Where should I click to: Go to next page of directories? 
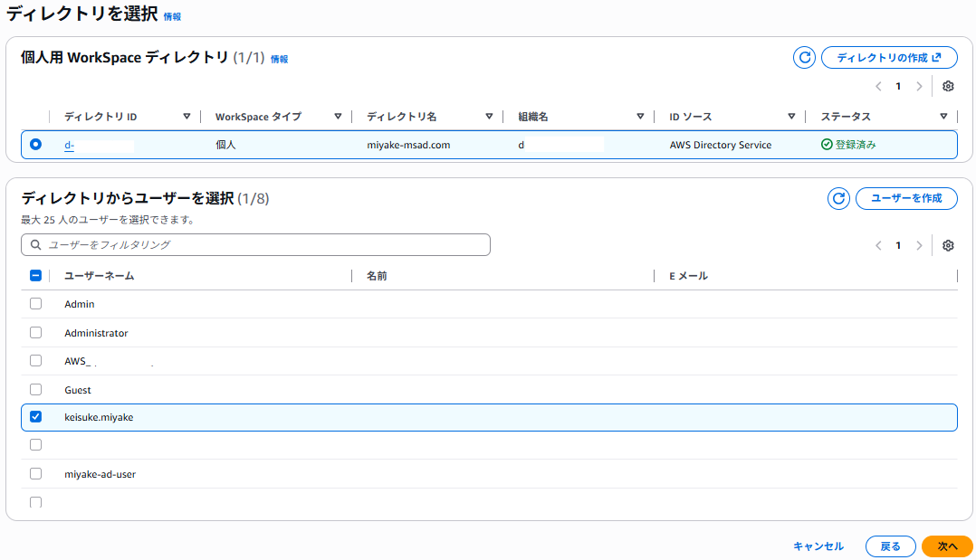(x=919, y=87)
